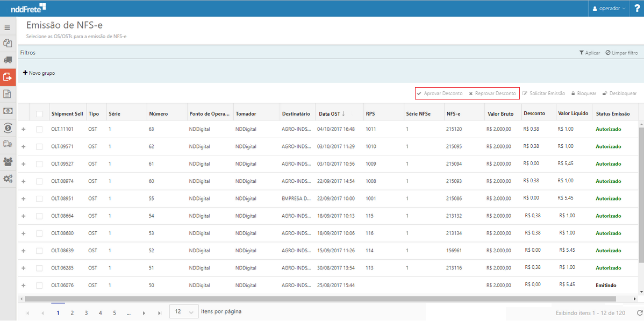Image resolution: width=644 pixels, height=327 pixels.
Task: Open the truck icon in sidebar
Action: click(8, 60)
